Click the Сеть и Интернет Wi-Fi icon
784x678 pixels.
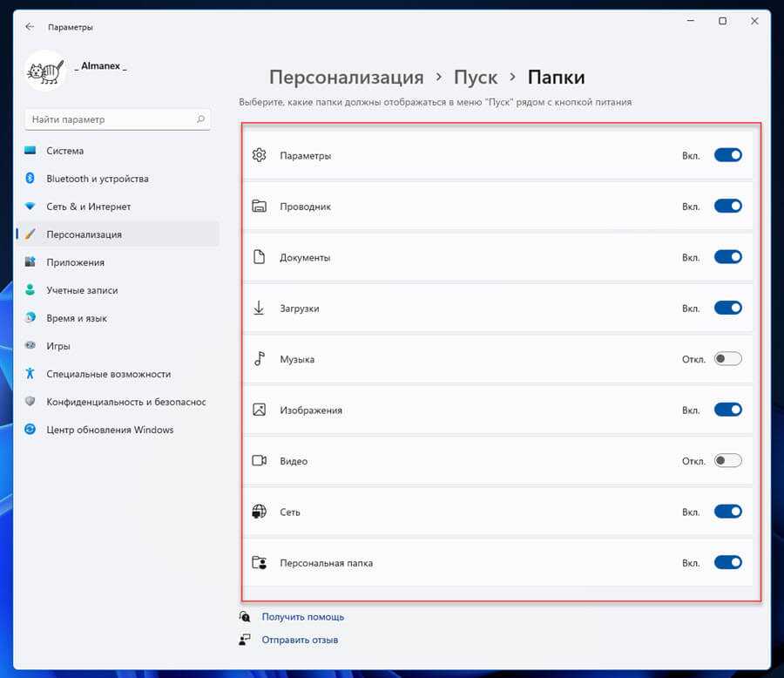pos(30,207)
